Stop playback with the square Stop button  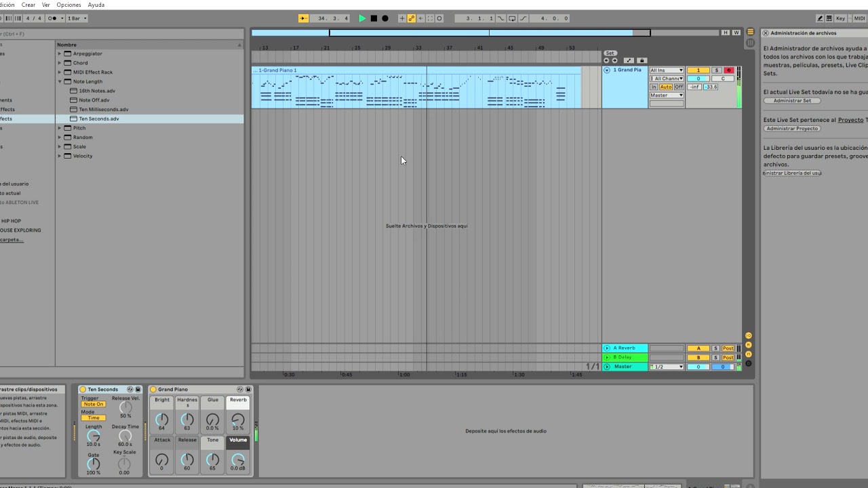(x=374, y=18)
